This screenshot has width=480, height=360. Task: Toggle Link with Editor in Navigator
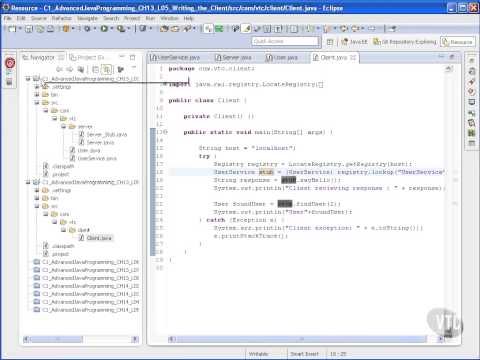point(107,69)
